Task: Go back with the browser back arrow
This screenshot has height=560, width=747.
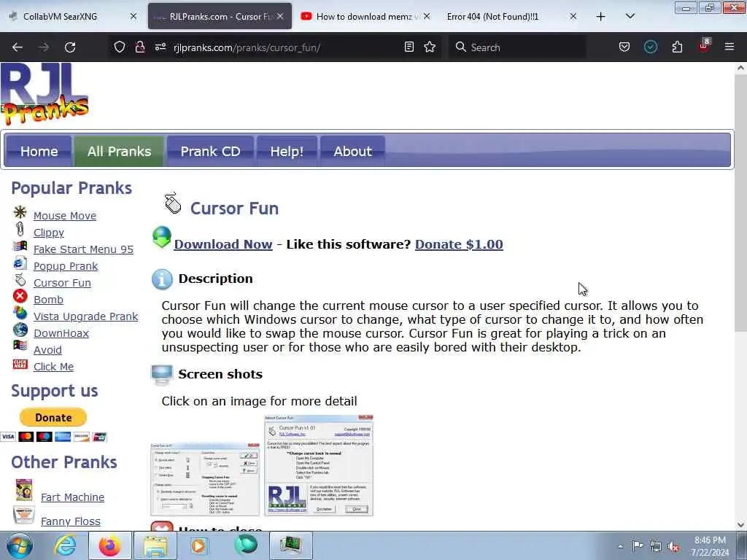Action: pos(18,47)
